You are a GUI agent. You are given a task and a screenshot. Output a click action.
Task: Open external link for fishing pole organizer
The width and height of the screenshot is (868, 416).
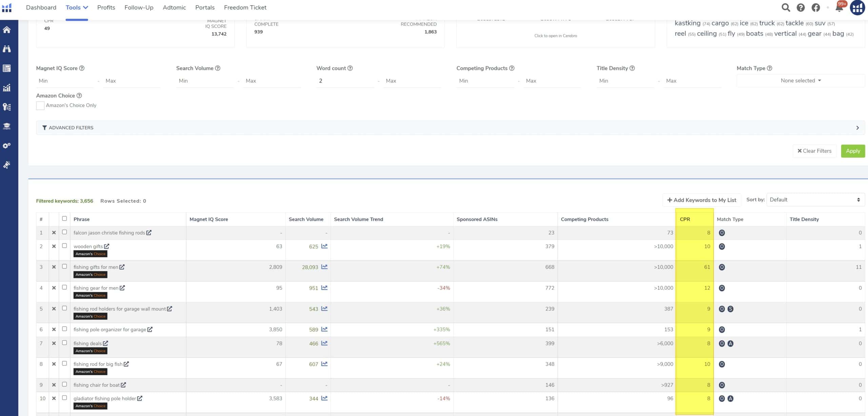click(x=150, y=329)
